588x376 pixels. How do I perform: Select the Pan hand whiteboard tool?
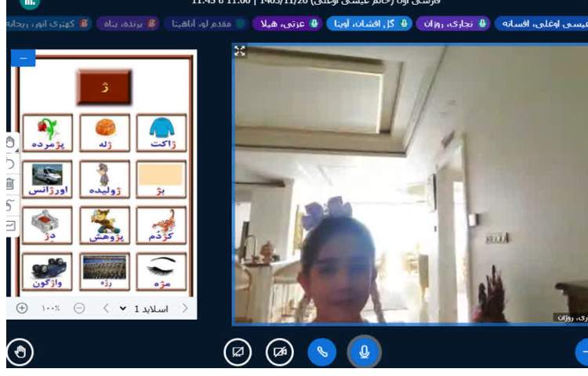click(10, 143)
